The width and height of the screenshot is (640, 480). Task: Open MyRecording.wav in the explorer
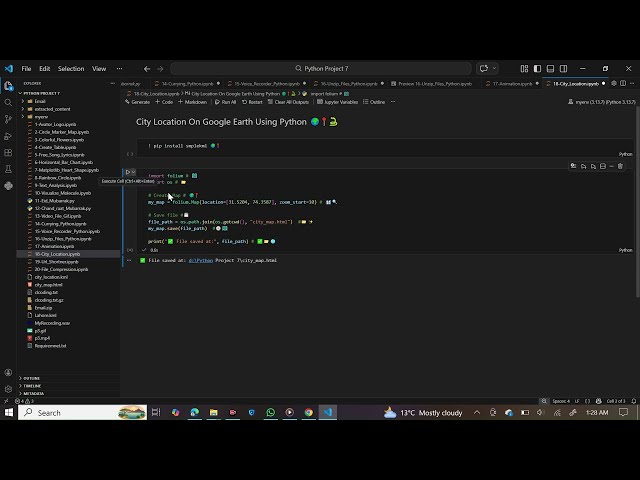pyautogui.click(x=52, y=323)
